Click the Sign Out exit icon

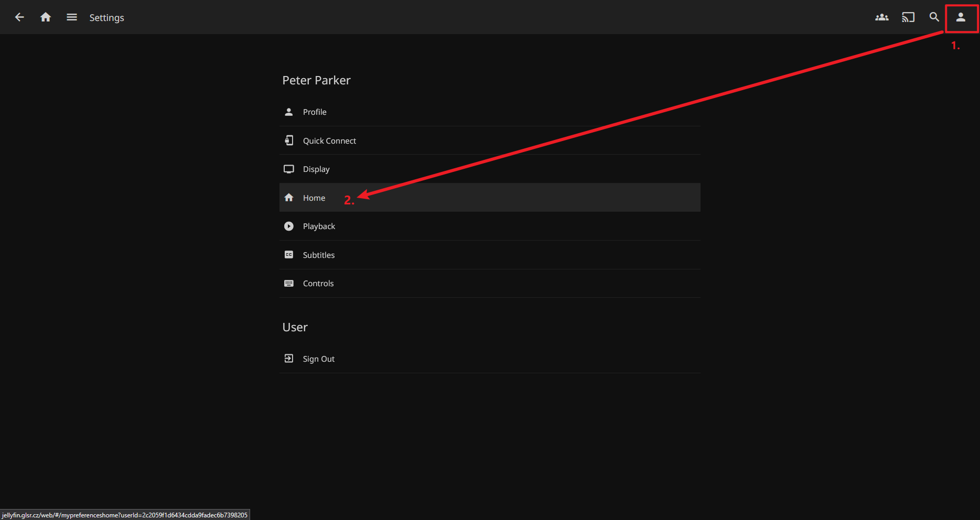[x=289, y=359]
